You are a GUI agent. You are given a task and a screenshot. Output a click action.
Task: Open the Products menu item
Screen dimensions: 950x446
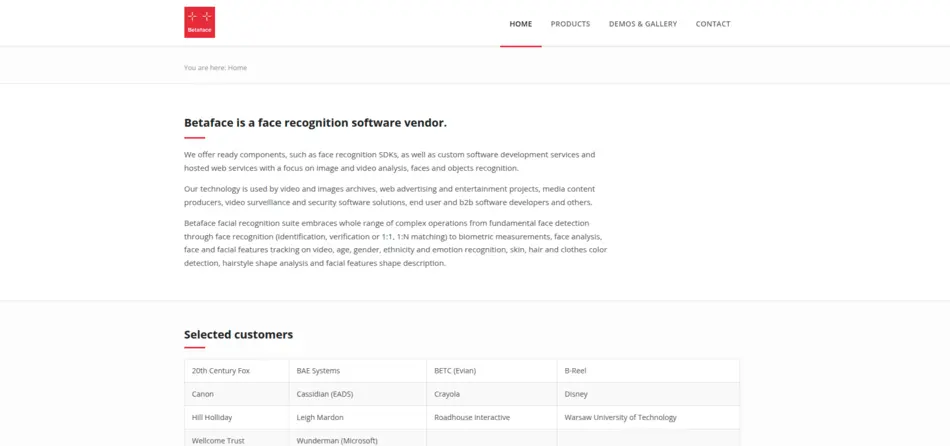click(x=570, y=24)
